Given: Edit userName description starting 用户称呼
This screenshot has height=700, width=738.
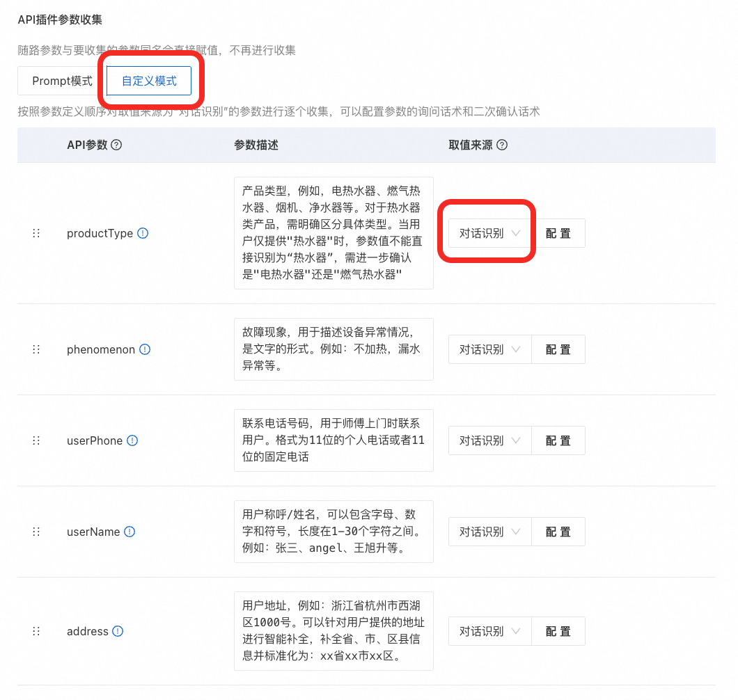Looking at the screenshot, I should 333,532.
